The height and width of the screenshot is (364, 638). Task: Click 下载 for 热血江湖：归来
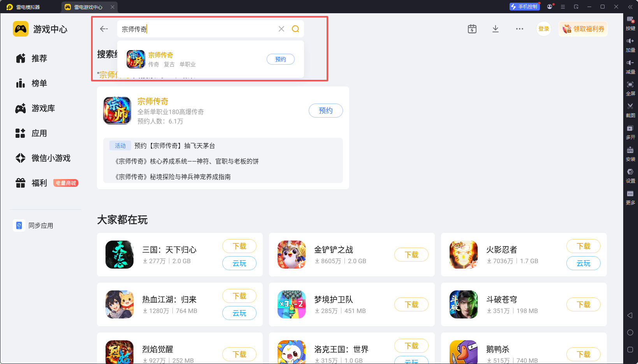click(x=239, y=296)
